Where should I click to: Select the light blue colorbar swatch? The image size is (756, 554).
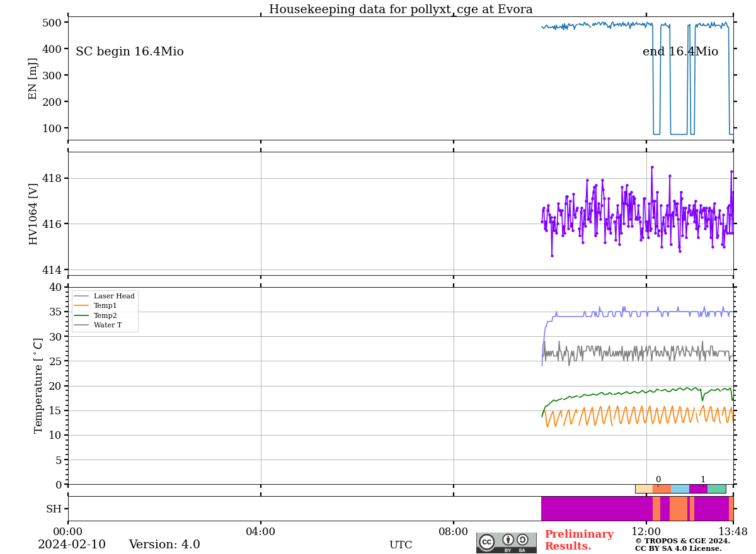[680, 489]
